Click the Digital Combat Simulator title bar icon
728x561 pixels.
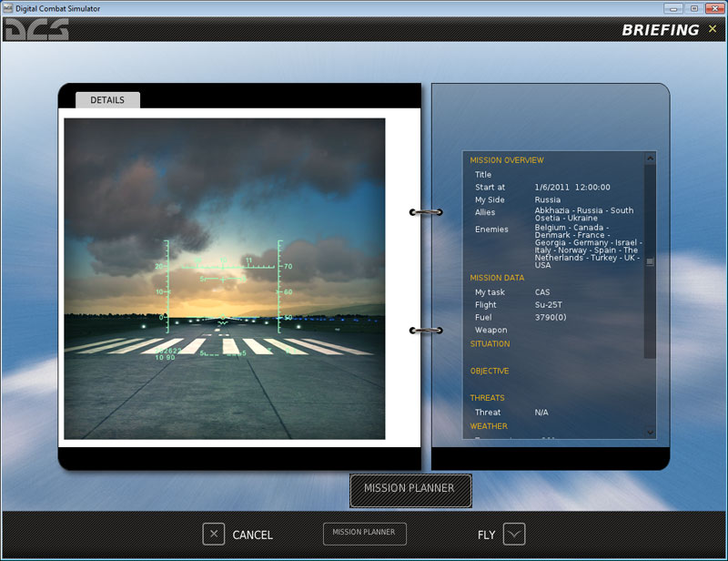coord(8,8)
